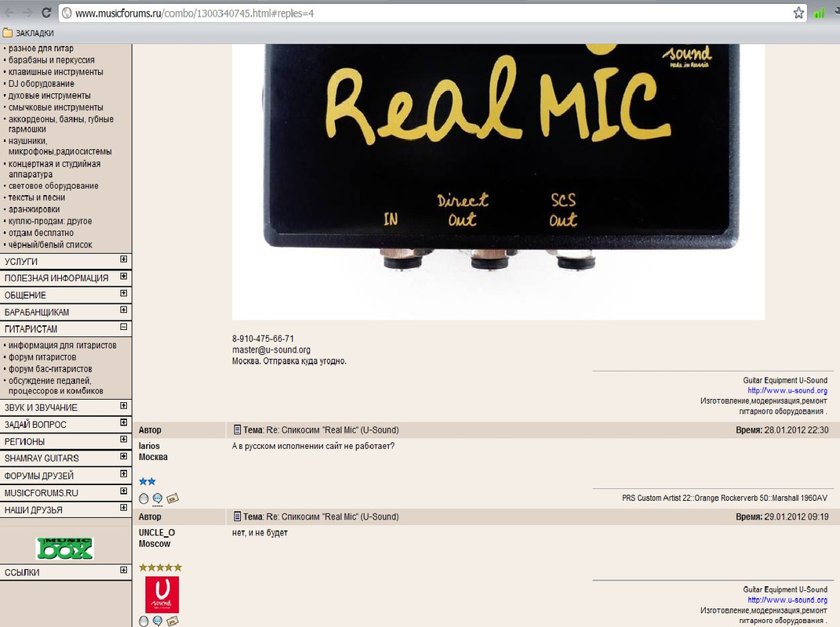
Task: Open the chat bubble icon under larios
Action: (x=158, y=499)
